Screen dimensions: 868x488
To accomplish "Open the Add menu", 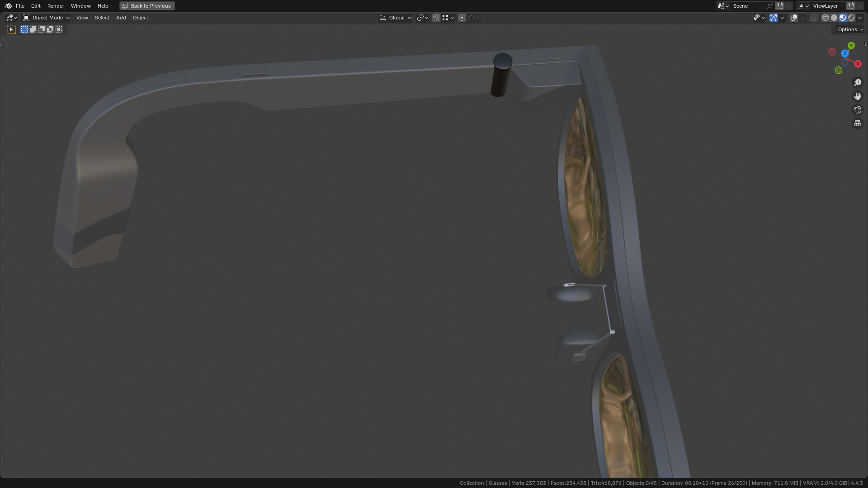I will 121,18.
